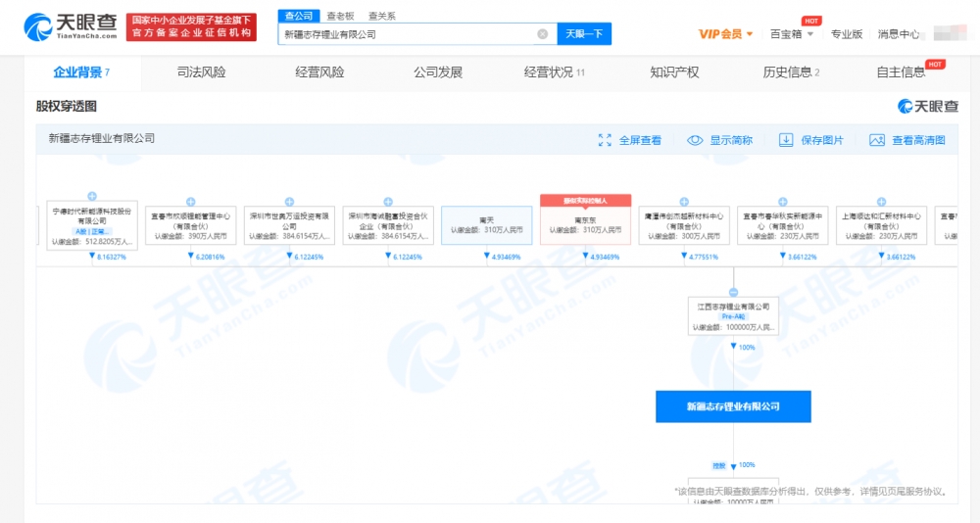Expand 宁德时代新能源科技股份有限公司 node plus icon

92,196
